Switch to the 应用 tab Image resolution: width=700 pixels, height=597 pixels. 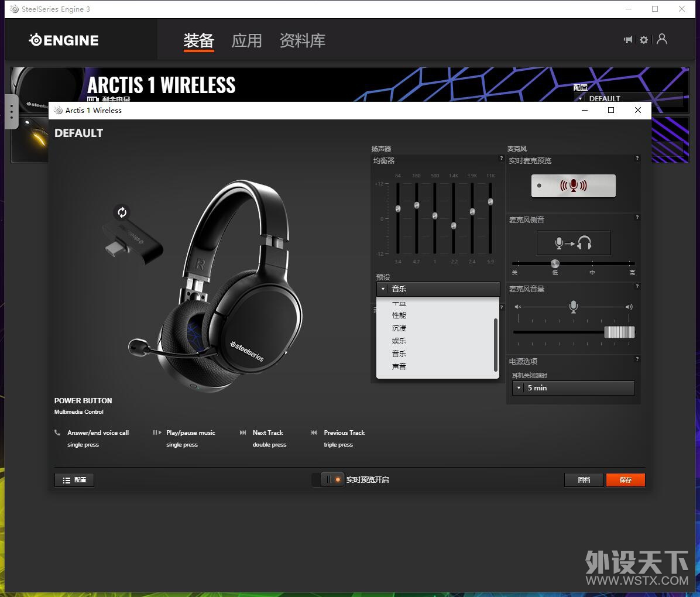246,40
